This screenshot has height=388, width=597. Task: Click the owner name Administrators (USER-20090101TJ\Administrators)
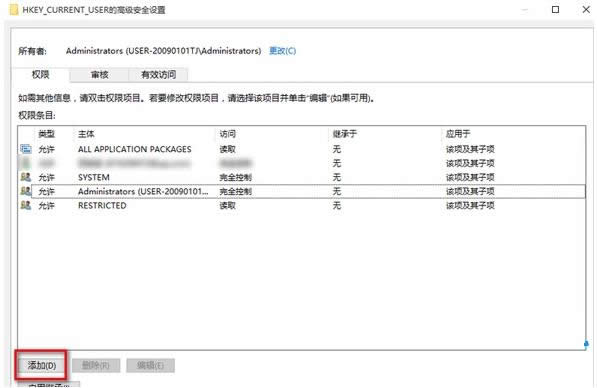coord(163,51)
